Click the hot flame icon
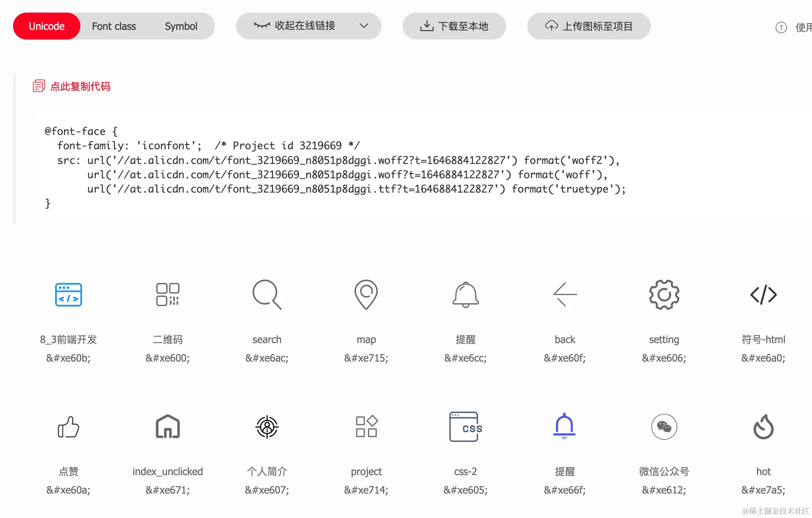The height and width of the screenshot is (518, 812). pyautogui.click(x=763, y=427)
